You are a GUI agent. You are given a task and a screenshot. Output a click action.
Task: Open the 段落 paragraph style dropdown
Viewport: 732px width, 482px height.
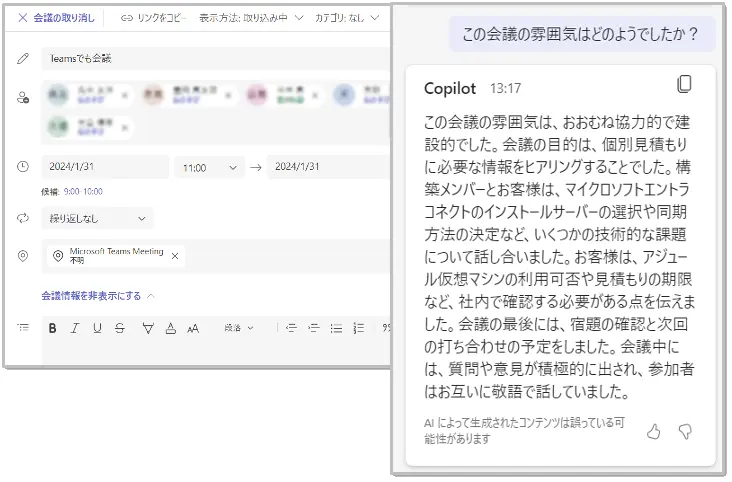coord(239,328)
